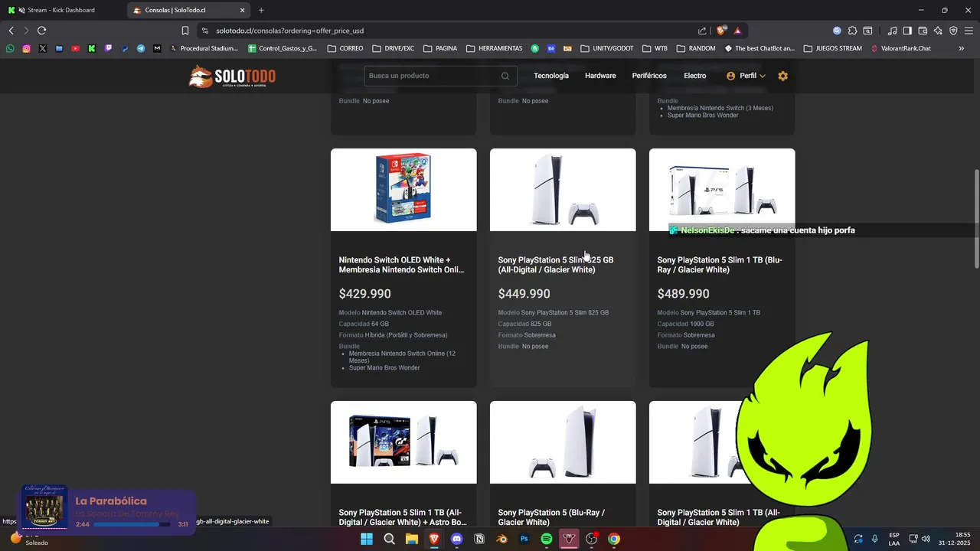This screenshot has width=980, height=551.
Task: Open the Brave Wallet icon
Action: coord(923,31)
